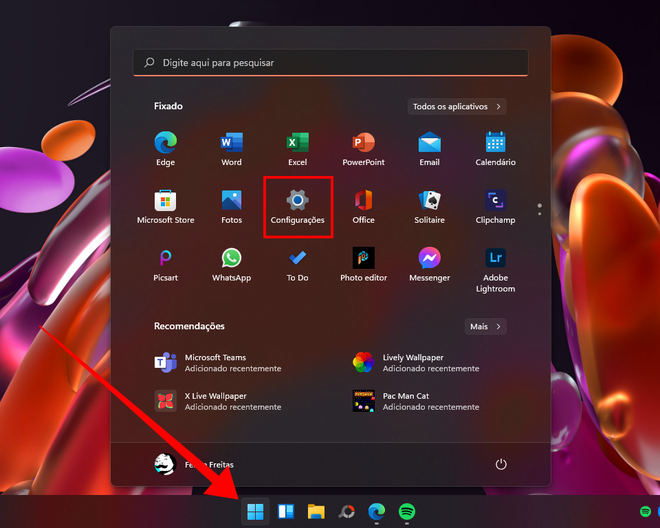Viewport: 660px width, 528px height.
Task: Open the user profile account button
Action: [x=194, y=464]
